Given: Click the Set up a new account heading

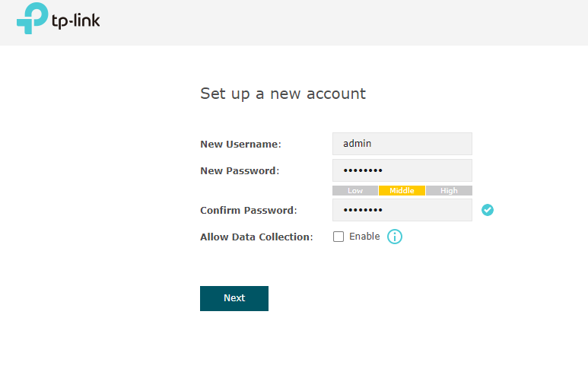Looking at the screenshot, I should tap(283, 94).
